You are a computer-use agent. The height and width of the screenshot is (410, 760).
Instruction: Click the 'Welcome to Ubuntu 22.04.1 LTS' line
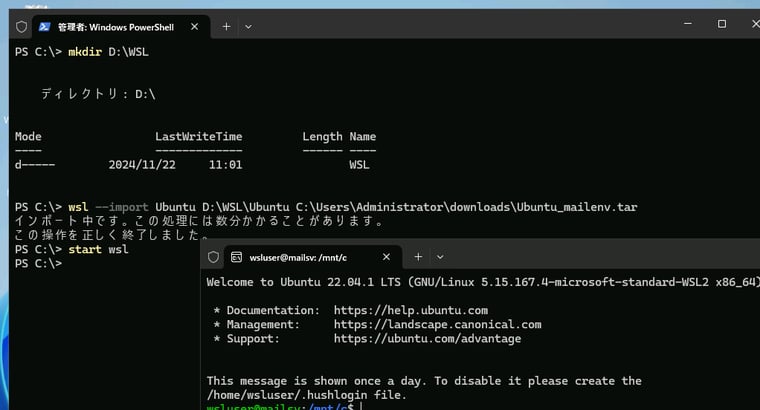point(483,282)
